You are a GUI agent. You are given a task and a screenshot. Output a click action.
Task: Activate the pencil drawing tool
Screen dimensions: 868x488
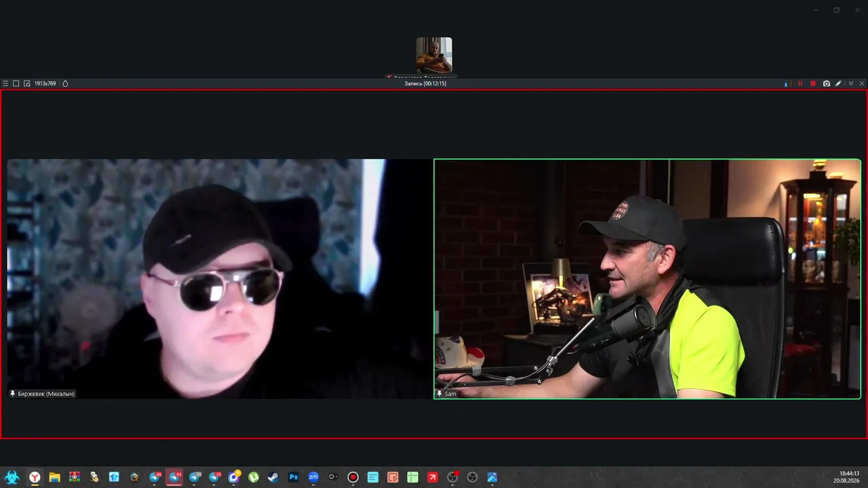coord(839,83)
